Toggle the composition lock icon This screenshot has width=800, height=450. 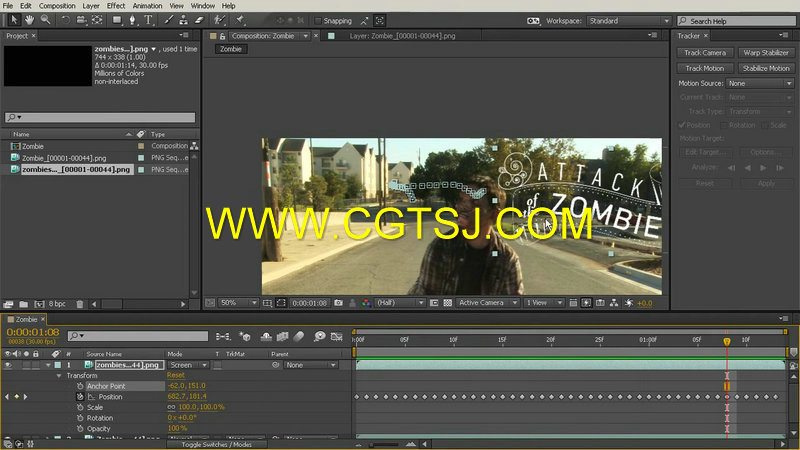pos(222,36)
